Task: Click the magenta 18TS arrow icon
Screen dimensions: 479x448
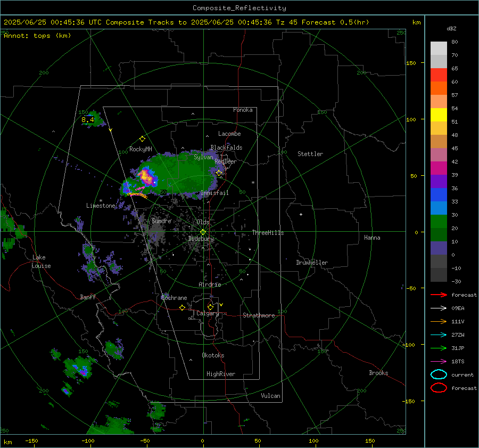Action: tap(439, 362)
